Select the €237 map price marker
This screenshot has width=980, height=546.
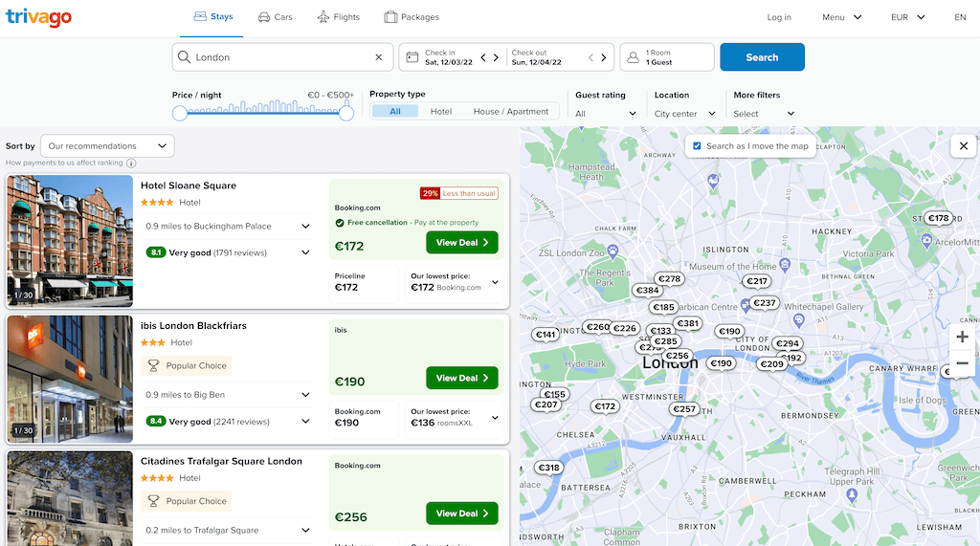tap(765, 303)
